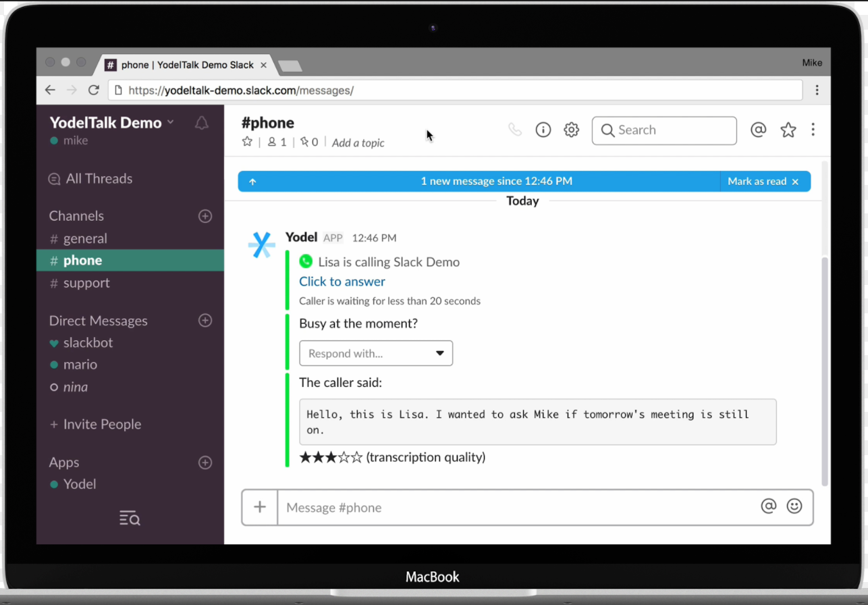This screenshot has width=868, height=605.
Task: Focus the Search field
Action: coord(664,130)
